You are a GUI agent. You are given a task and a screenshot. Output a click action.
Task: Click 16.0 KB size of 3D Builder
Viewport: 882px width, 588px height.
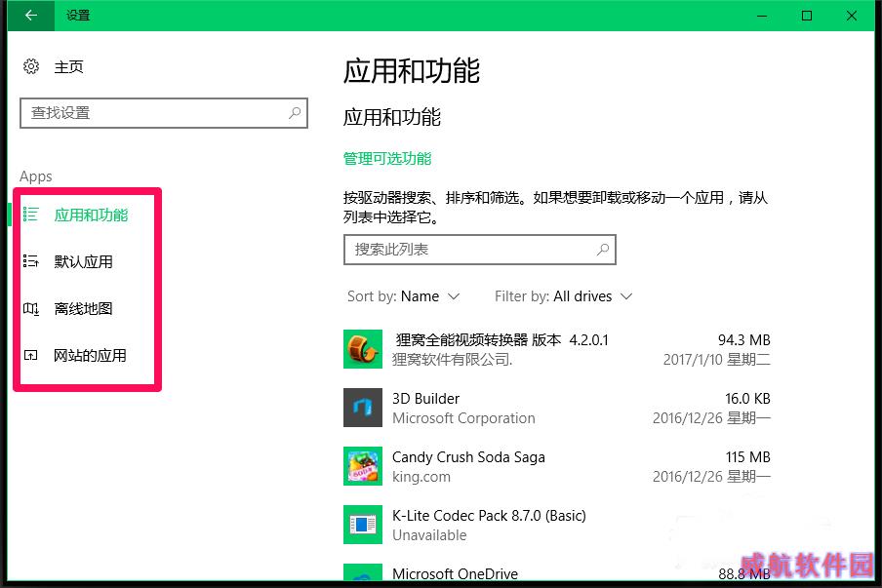coord(747,399)
